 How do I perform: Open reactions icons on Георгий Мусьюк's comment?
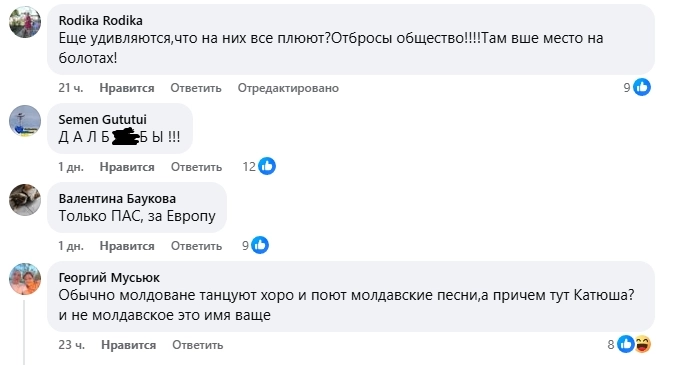[x=634, y=344]
